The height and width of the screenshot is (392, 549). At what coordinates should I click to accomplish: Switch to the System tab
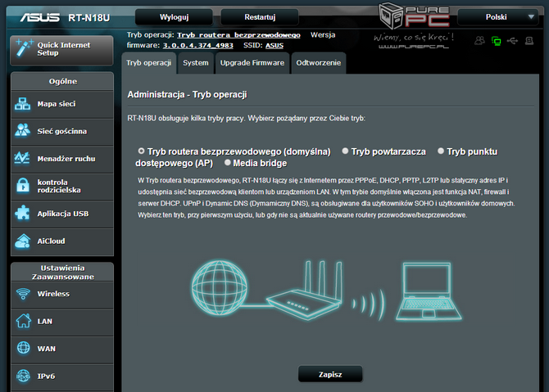pos(196,63)
